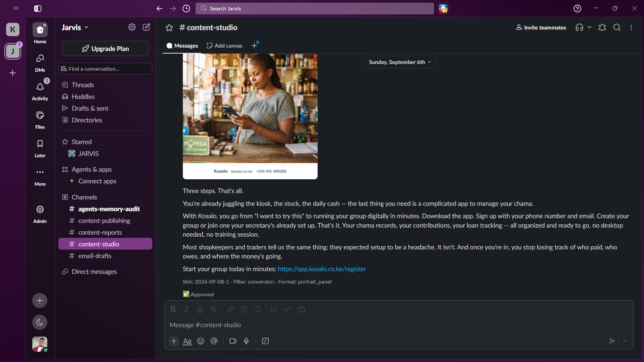644x362 pixels.
Task: Focus the Search Jarvis field
Action: [315, 8]
